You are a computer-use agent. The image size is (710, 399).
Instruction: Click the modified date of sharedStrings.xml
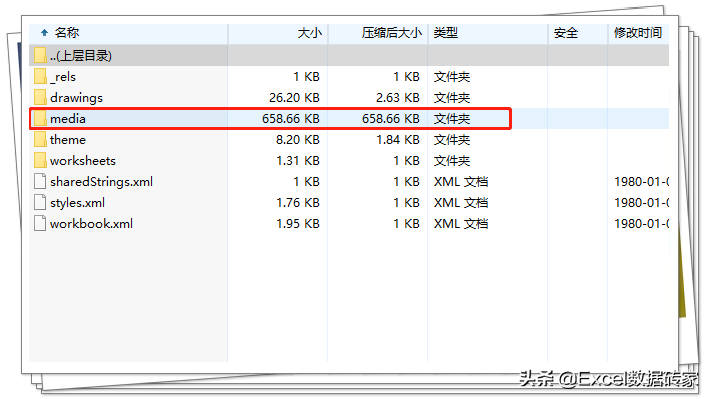[x=641, y=182]
